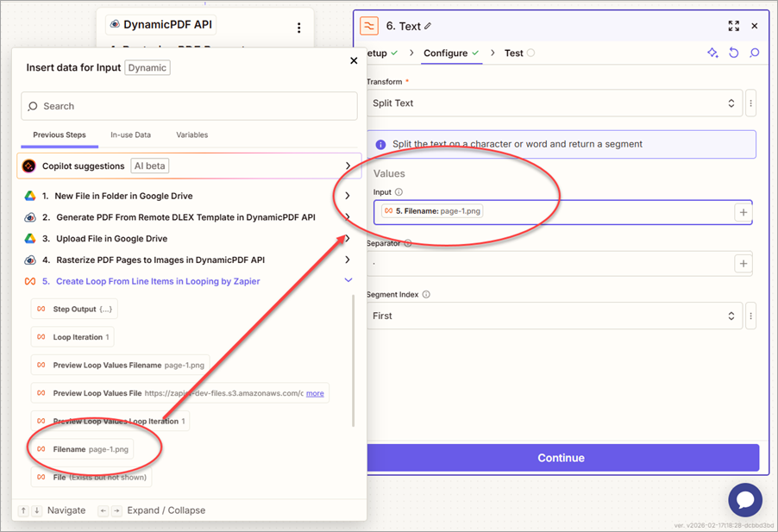Expand the Copilot suggestions row
778x532 pixels.
348,166
